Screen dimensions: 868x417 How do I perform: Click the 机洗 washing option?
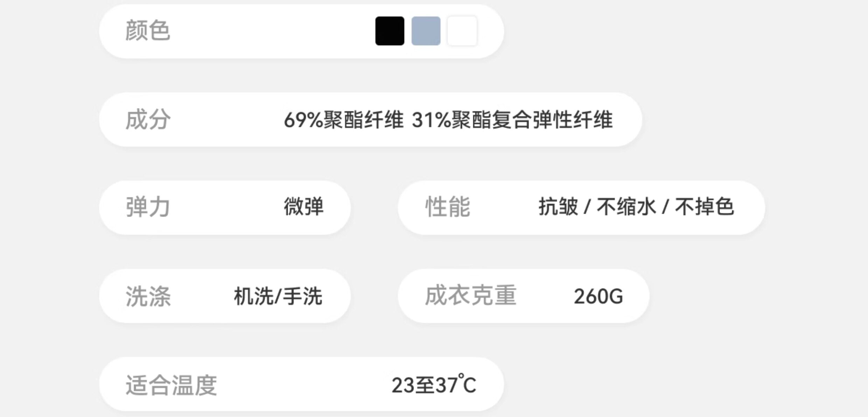(x=253, y=296)
